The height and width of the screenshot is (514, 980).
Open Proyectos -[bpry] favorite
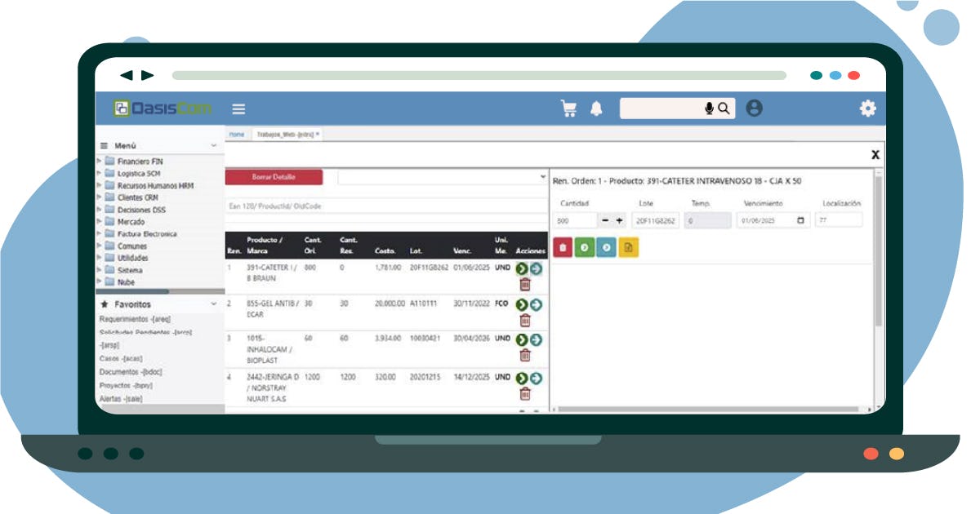126,385
